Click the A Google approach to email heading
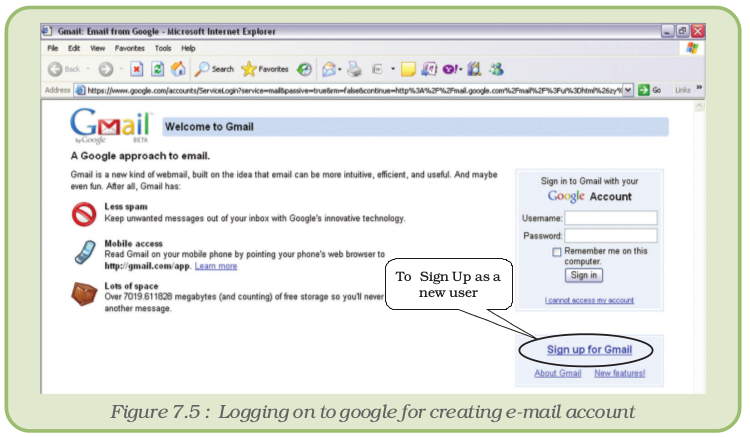This screenshot has width=750, height=437. click(140, 156)
